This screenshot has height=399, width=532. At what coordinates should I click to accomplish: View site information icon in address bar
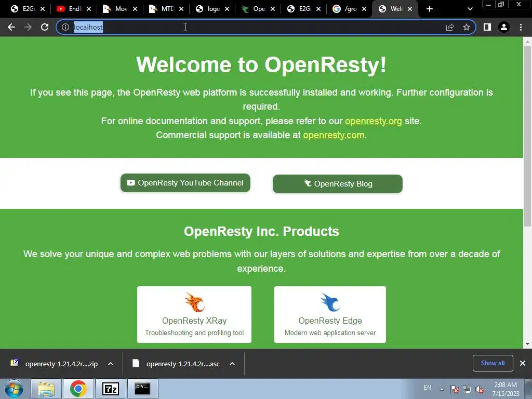65,27
